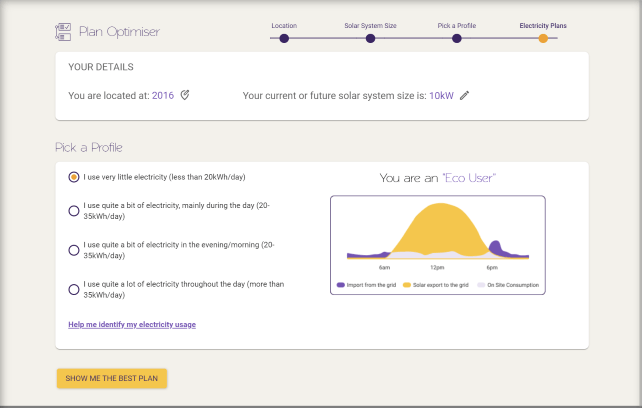Go to the Solar System Size step label

pos(370,23)
